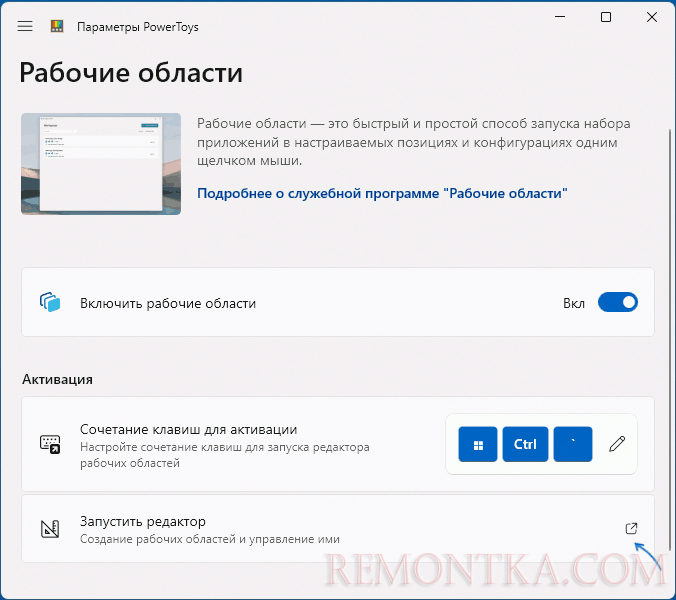Image resolution: width=676 pixels, height=600 pixels.
Task: Click the vertical scrollbar on the right
Action: coord(670,339)
